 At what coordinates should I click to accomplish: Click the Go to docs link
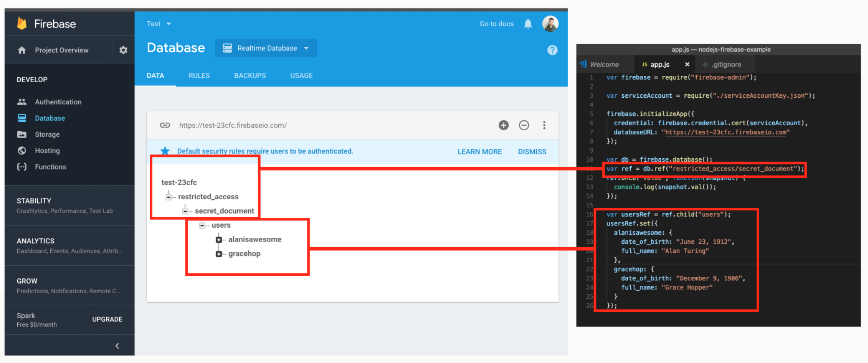click(497, 24)
